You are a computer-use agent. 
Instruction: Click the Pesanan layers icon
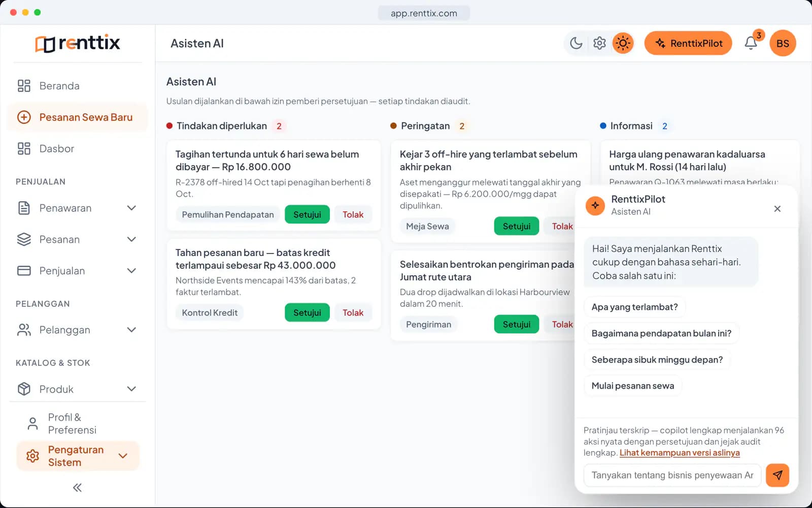pyautogui.click(x=24, y=239)
